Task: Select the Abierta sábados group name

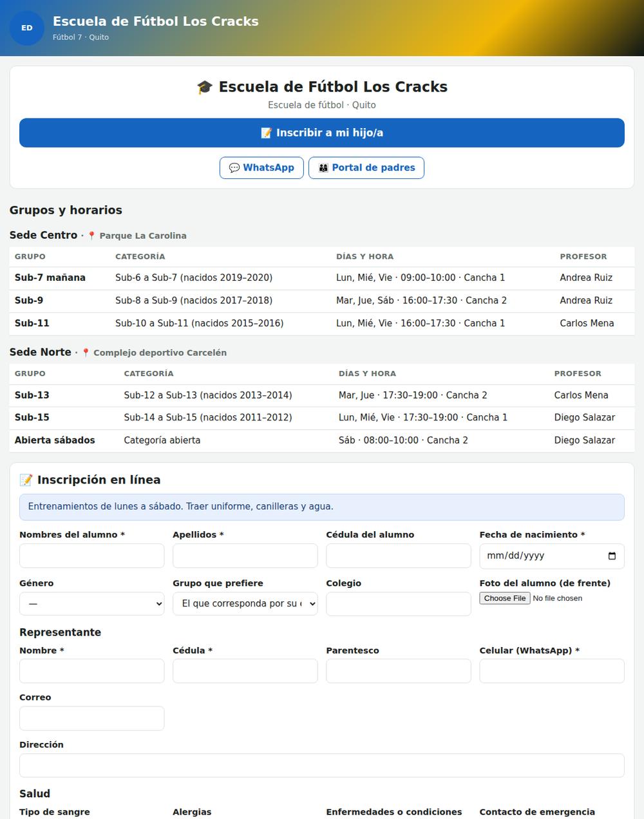Action: [x=55, y=440]
